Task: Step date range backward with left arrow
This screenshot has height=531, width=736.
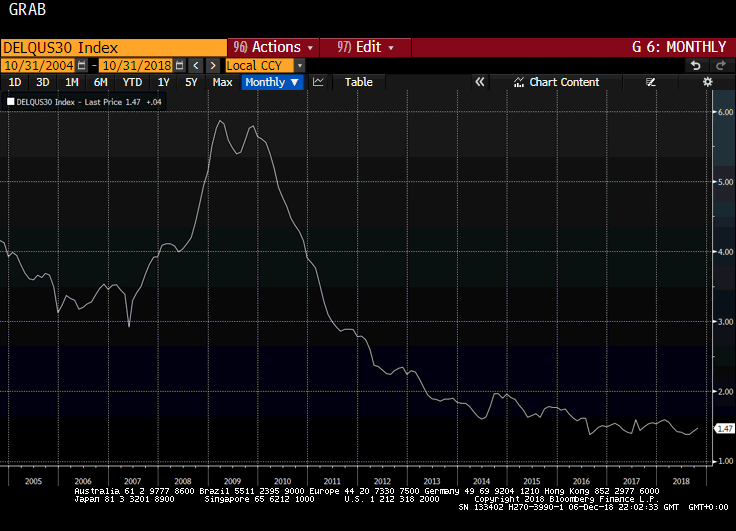Action: click(196, 65)
